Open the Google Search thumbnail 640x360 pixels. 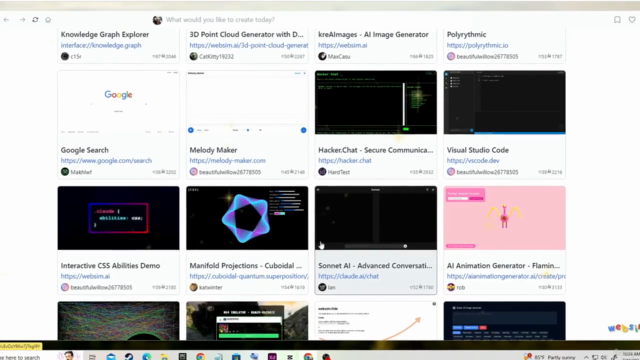(118, 102)
